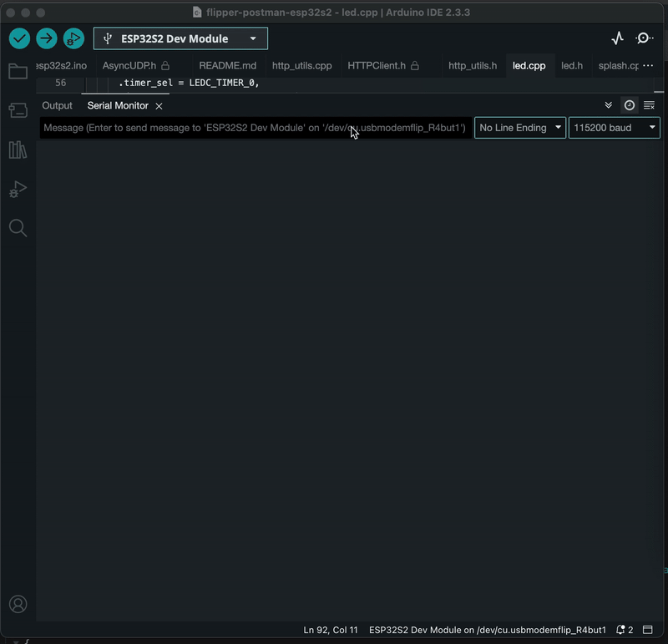Open the No Line Ending dropdown

(519, 128)
